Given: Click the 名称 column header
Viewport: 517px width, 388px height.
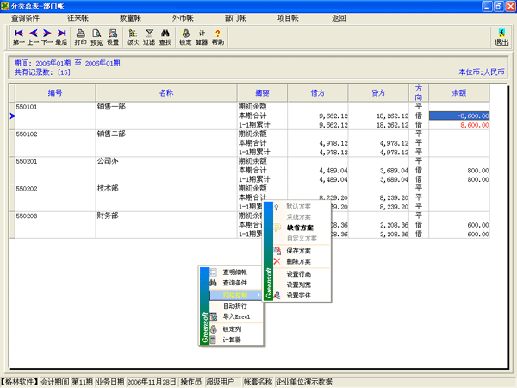Looking at the screenshot, I should (166, 93).
